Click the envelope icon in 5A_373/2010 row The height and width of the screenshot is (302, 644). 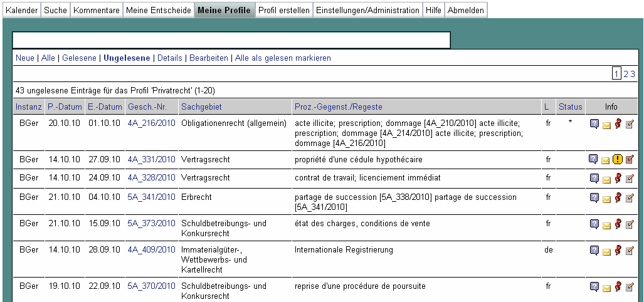click(606, 225)
